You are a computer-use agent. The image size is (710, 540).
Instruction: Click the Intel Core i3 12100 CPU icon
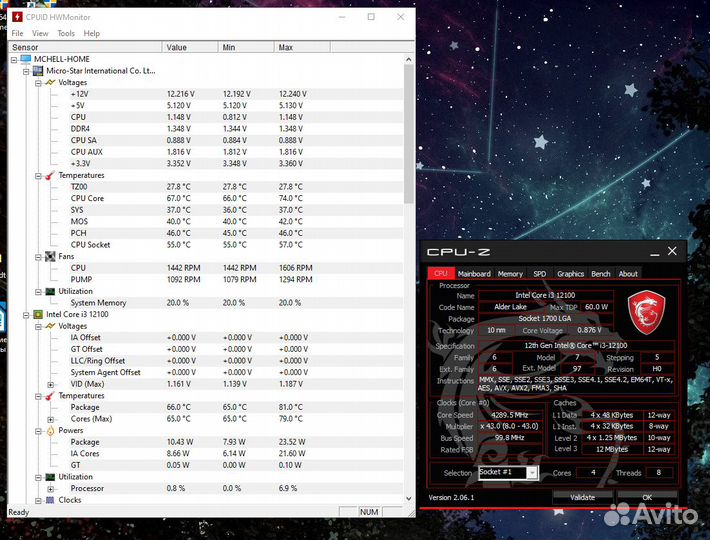(x=38, y=315)
